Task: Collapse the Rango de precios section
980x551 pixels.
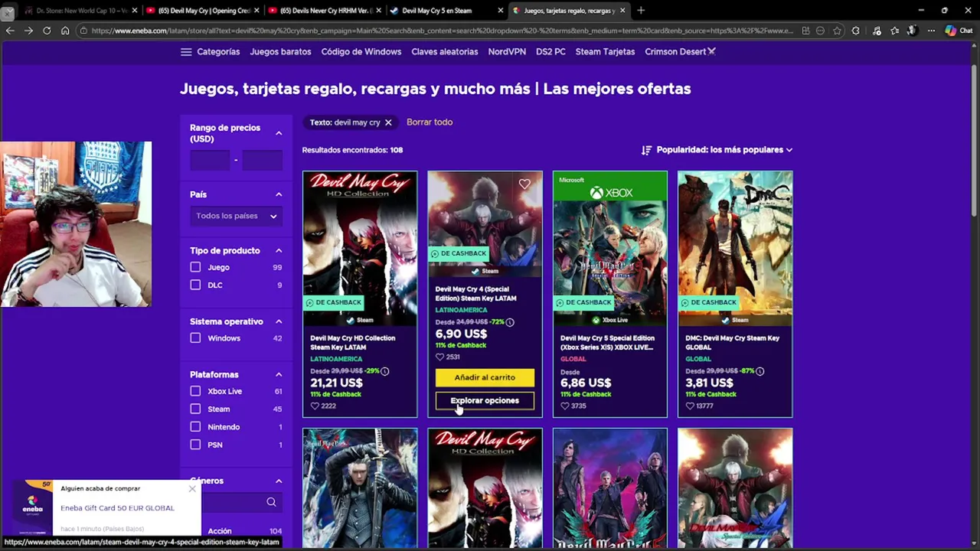Action: click(x=279, y=133)
